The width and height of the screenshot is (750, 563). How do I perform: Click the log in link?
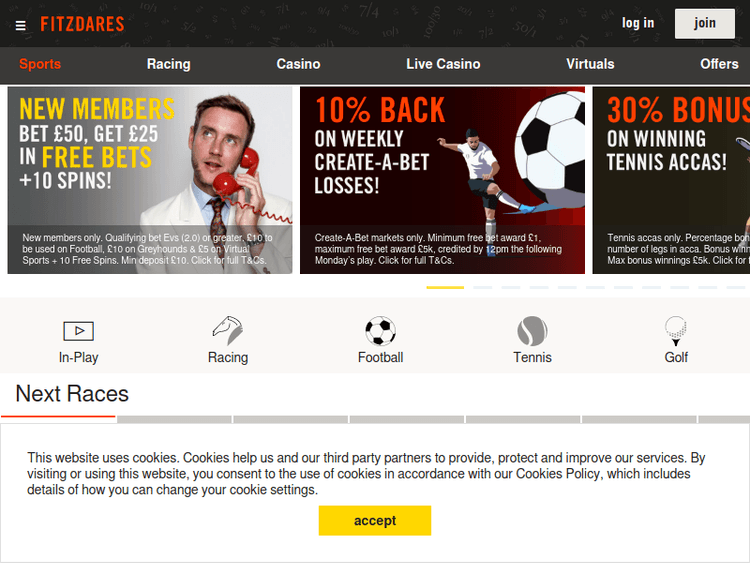(638, 23)
